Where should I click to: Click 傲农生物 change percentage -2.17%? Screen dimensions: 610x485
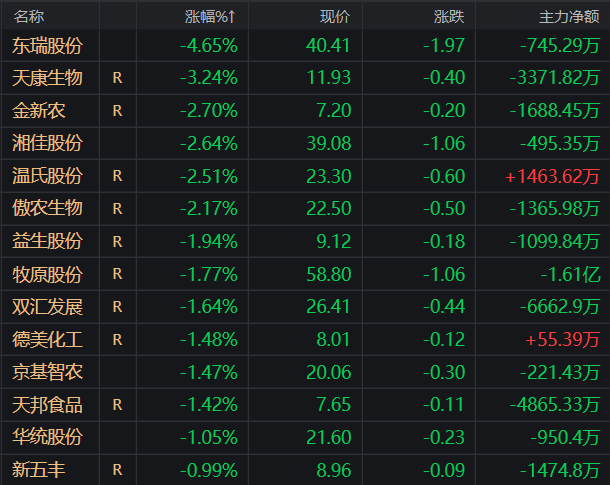[209, 209]
